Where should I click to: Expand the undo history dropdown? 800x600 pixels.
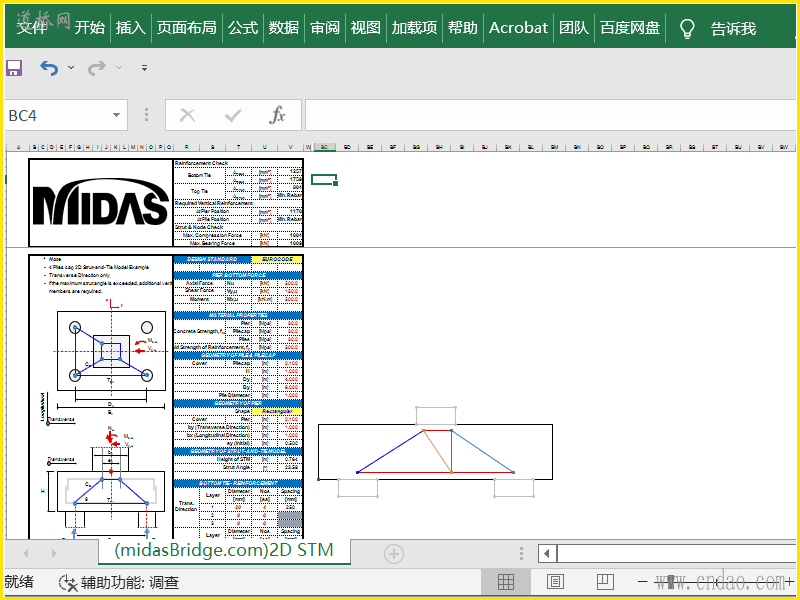71,67
